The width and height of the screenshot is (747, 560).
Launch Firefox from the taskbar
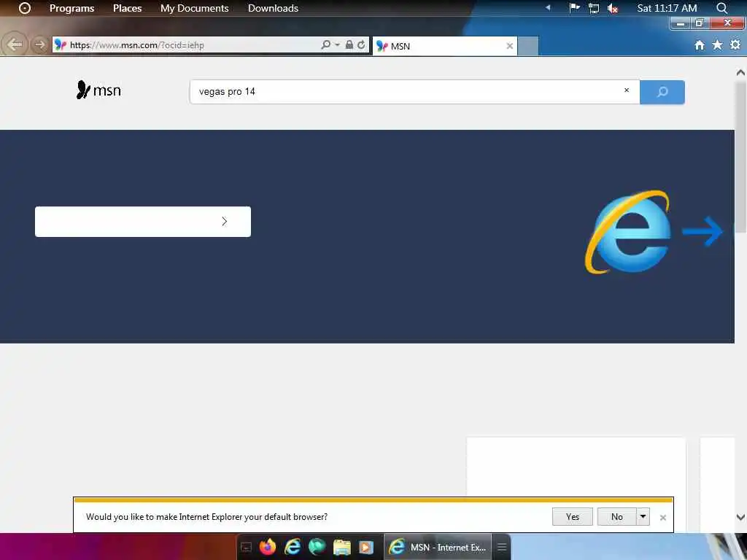click(268, 547)
